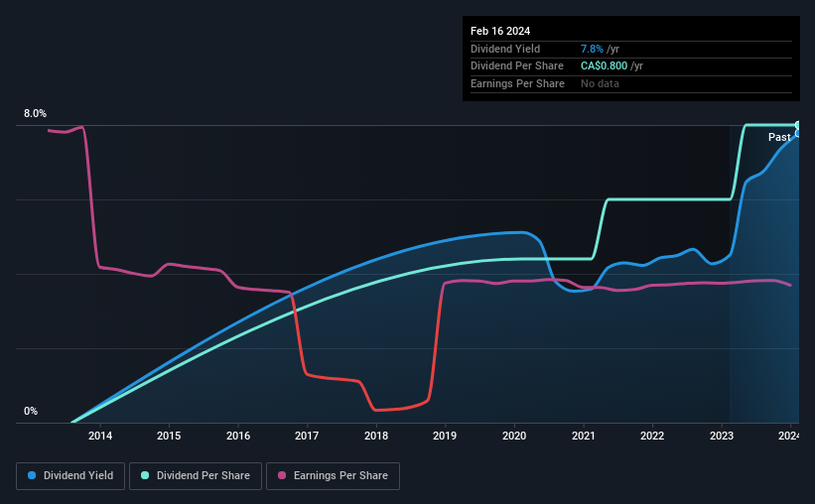Click the blue Dividend Yield legend dot
This screenshot has width=815, height=504.
point(32,475)
